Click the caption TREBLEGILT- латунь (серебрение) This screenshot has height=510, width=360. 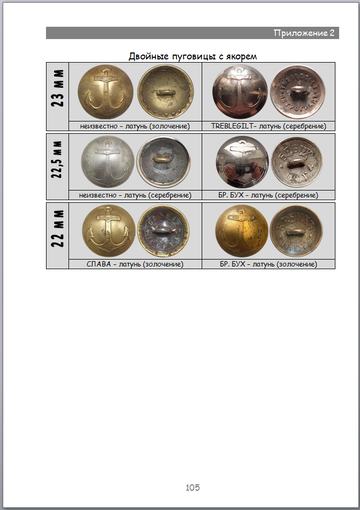(x=269, y=126)
